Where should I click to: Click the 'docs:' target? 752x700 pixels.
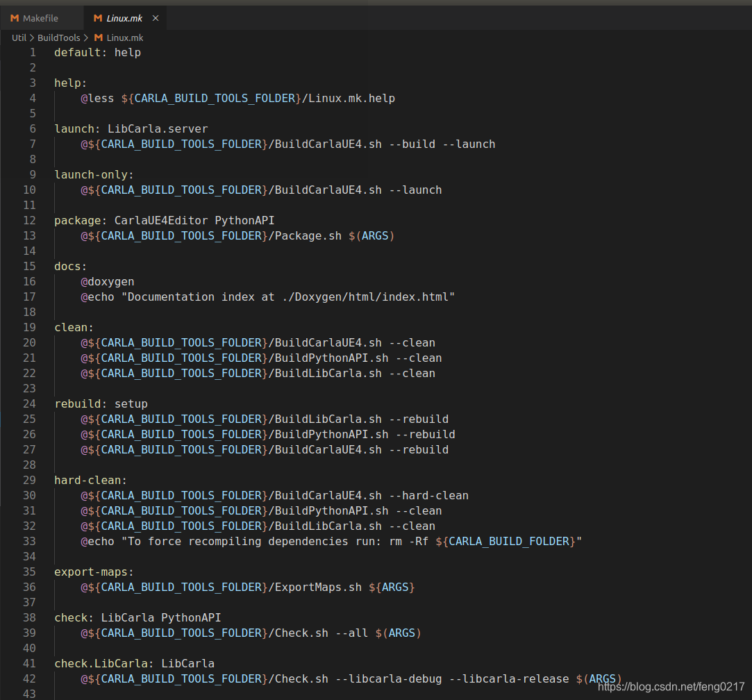point(71,266)
